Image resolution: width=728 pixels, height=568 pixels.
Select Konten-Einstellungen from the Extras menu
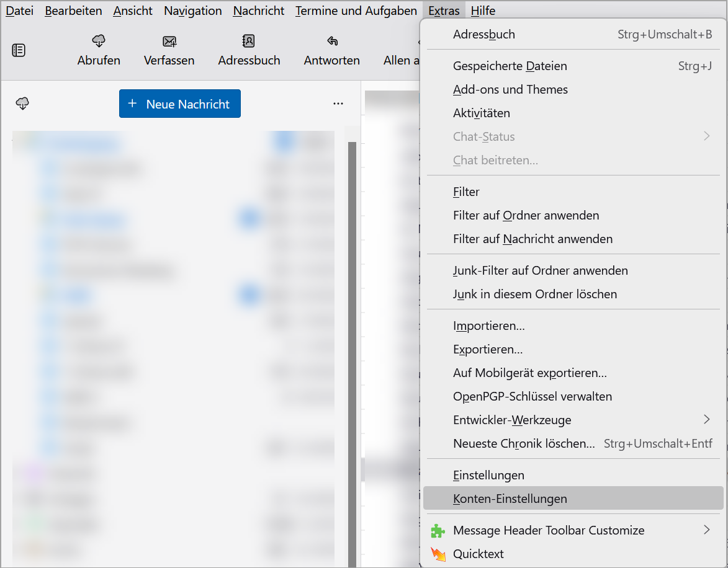pyautogui.click(x=510, y=499)
